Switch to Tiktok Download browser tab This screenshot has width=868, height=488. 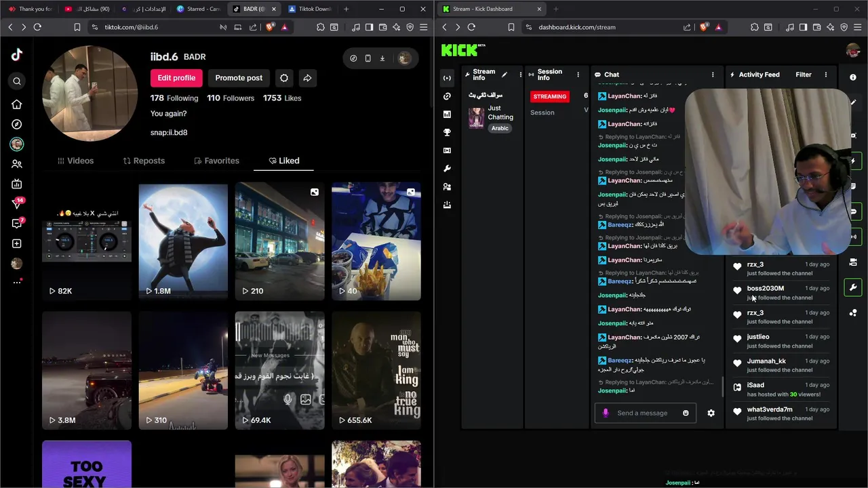(x=310, y=9)
